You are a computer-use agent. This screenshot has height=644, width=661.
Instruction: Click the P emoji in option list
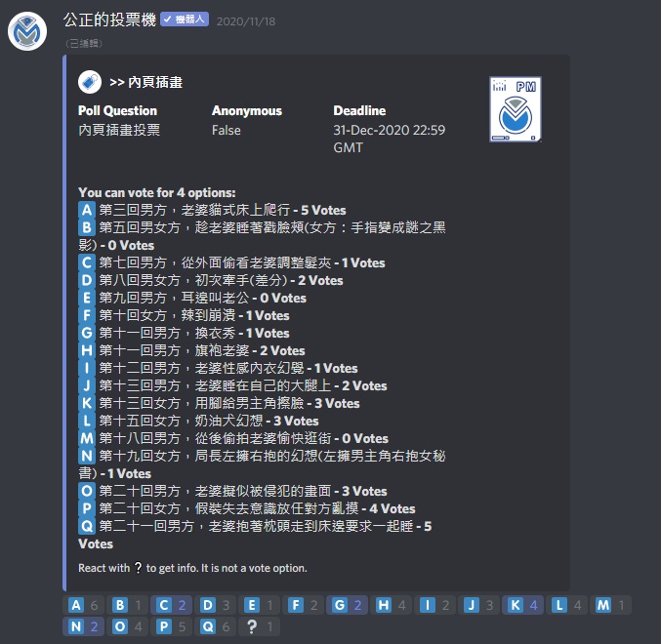pyautogui.click(x=87, y=508)
